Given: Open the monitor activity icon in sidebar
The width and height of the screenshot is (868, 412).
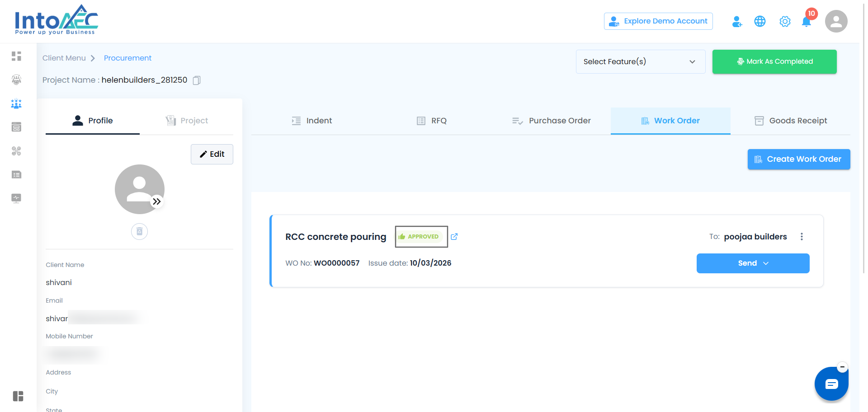Looking at the screenshot, I should pos(17,198).
